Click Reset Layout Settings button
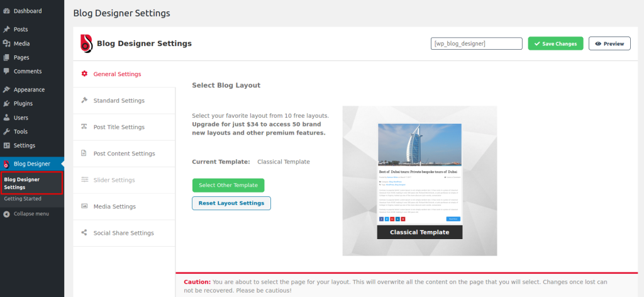644x297 pixels. [x=231, y=203]
